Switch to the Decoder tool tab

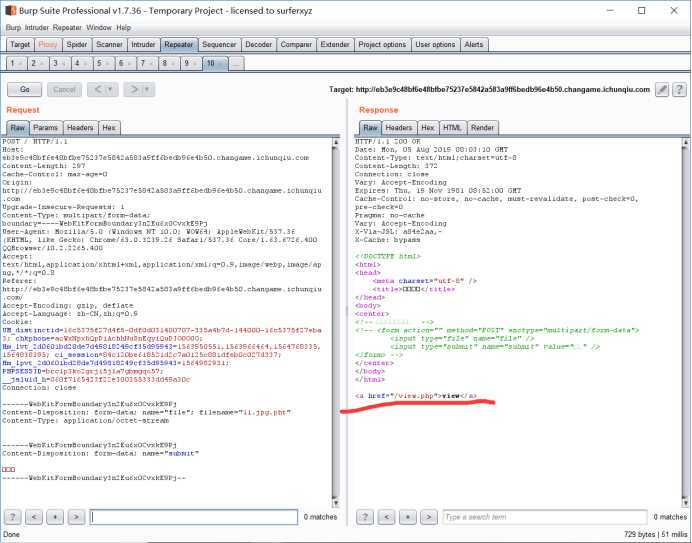[x=259, y=45]
